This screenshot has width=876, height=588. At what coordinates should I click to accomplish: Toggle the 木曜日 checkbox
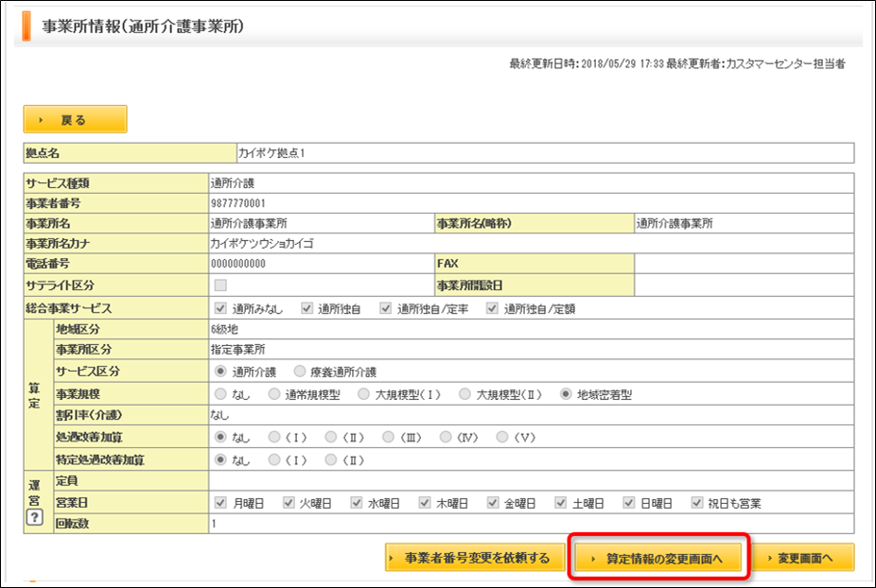point(425,503)
